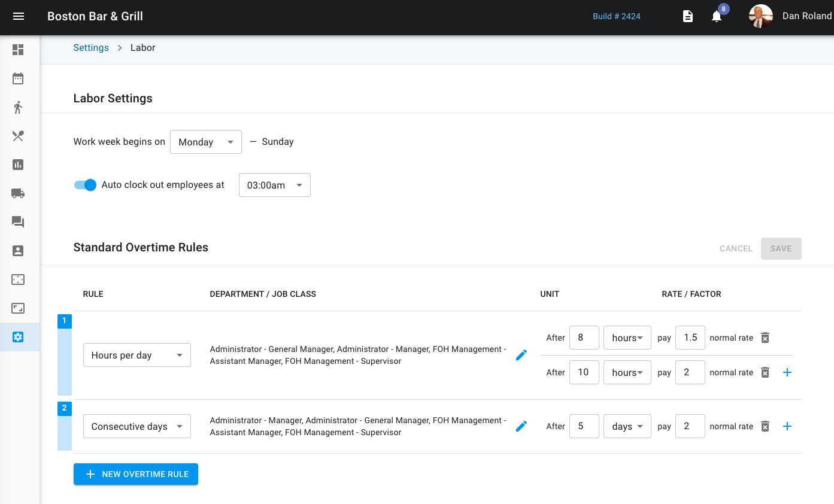Click the After 10 hours input field
This screenshot has height=504, width=834.
pyautogui.click(x=584, y=372)
